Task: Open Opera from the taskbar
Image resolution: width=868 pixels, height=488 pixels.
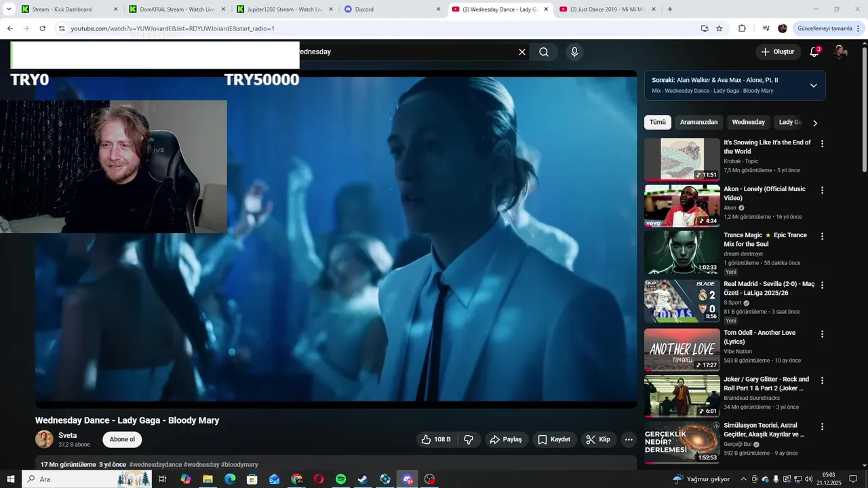Action: [x=319, y=479]
